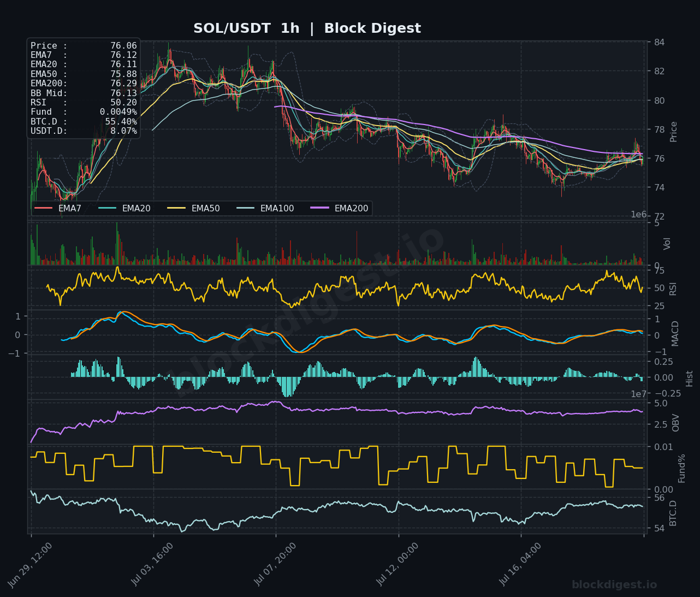Click the 'EMA200: 76.29' info row

84,84
